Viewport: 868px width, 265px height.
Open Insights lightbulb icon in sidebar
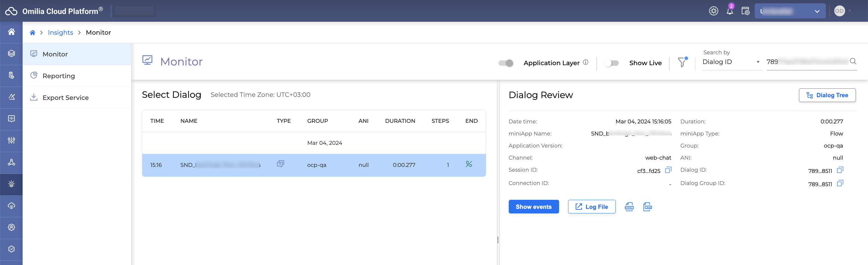pos(11,184)
